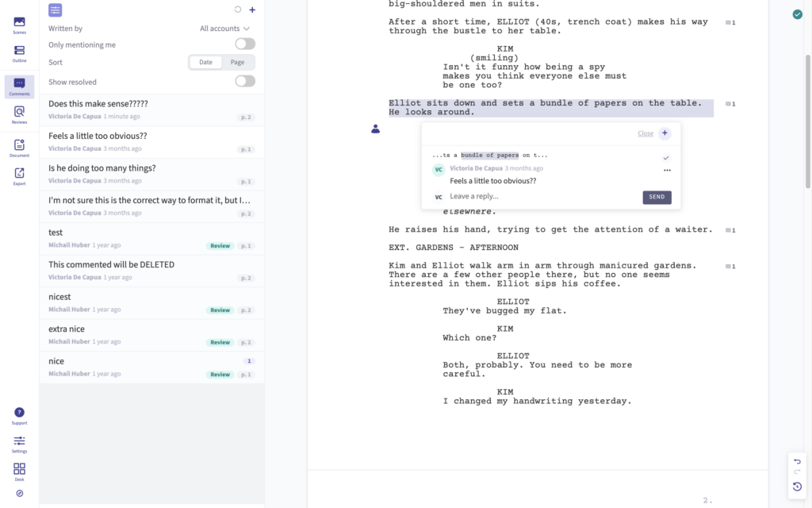
Task: Switch sorting to Date
Action: [206, 61]
